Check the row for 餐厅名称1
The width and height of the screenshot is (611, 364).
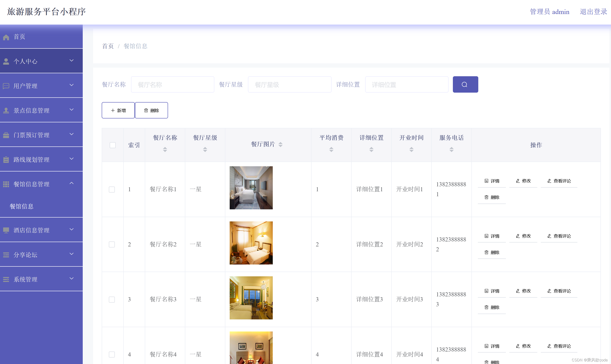(x=112, y=189)
